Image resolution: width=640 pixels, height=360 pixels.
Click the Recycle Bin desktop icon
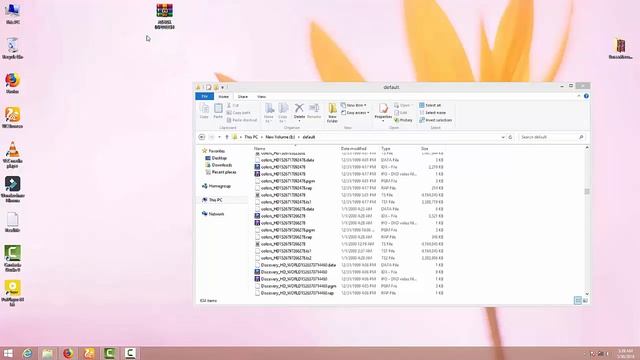click(x=13, y=48)
